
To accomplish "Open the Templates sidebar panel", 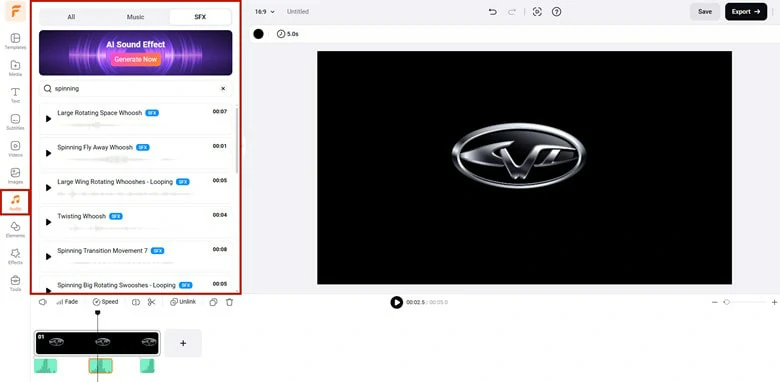I will pos(15,41).
